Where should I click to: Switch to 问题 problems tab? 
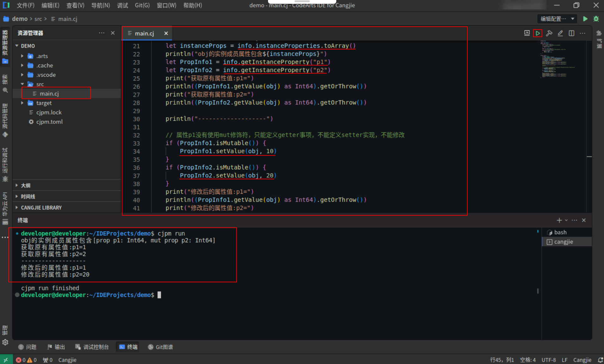click(x=27, y=347)
